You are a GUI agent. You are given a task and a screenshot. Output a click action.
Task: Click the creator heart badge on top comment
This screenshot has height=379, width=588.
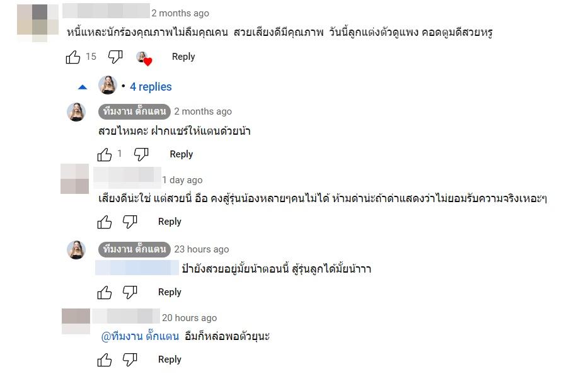[144, 58]
